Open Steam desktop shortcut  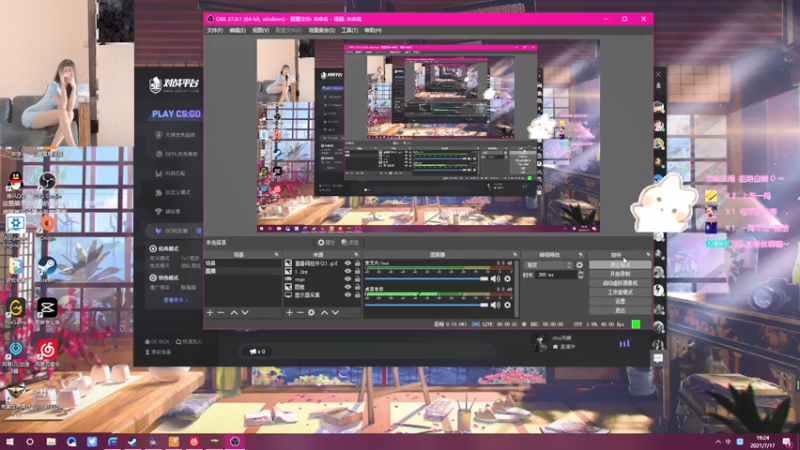pos(47,268)
